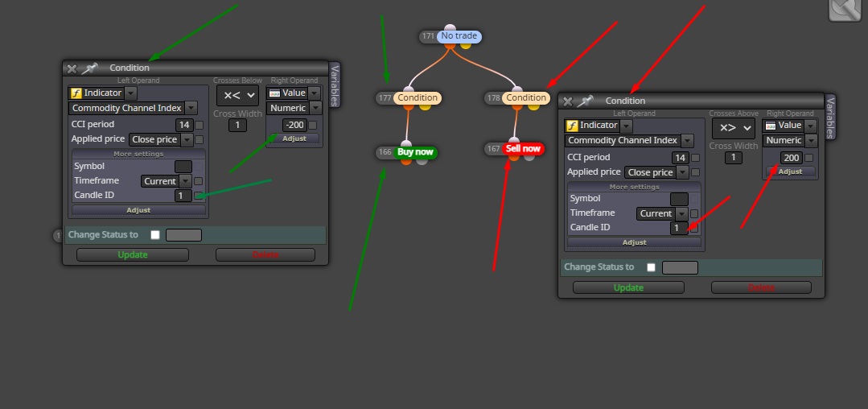Select the Condition block numbered 178
The width and height of the screenshot is (868, 409).
[526, 98]
